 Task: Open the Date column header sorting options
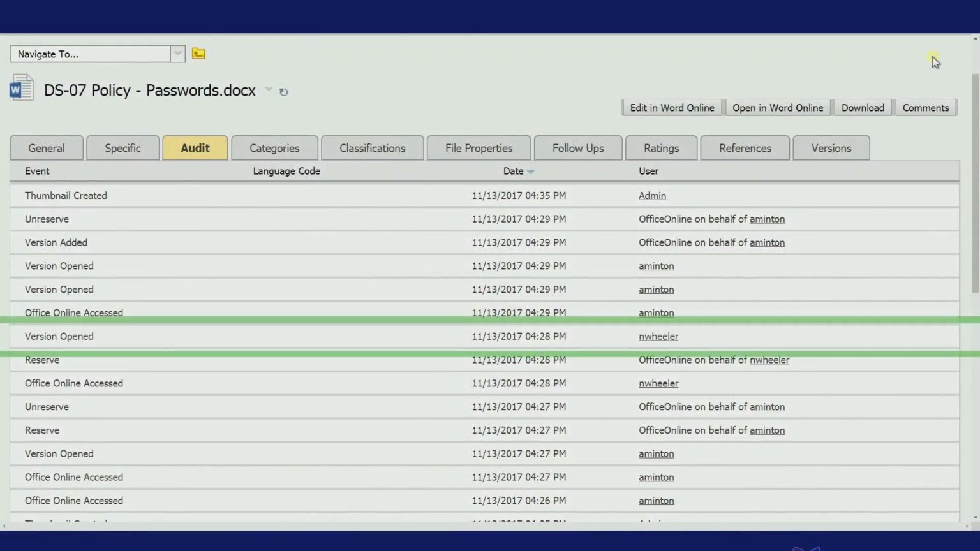[x=513, y=171]
